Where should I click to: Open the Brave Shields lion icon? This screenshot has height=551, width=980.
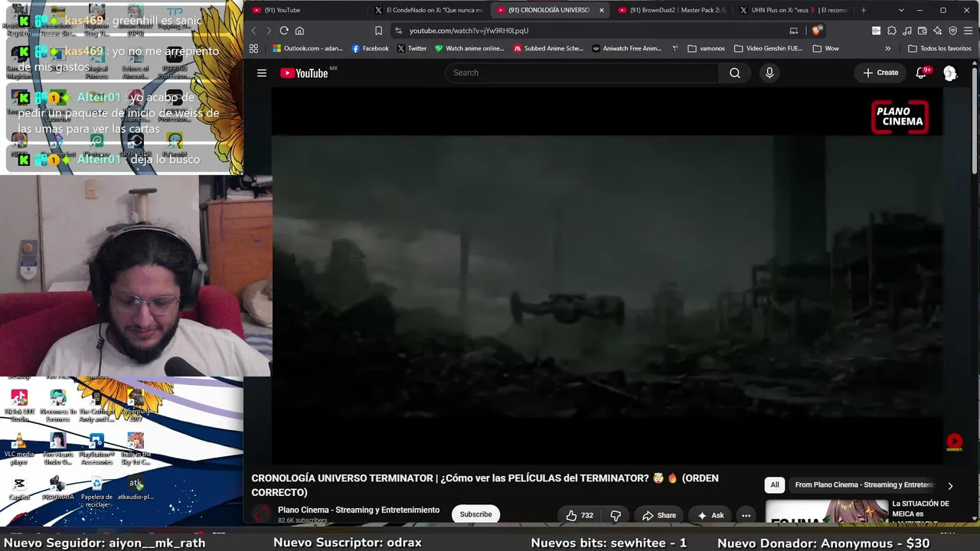[817, 31]
